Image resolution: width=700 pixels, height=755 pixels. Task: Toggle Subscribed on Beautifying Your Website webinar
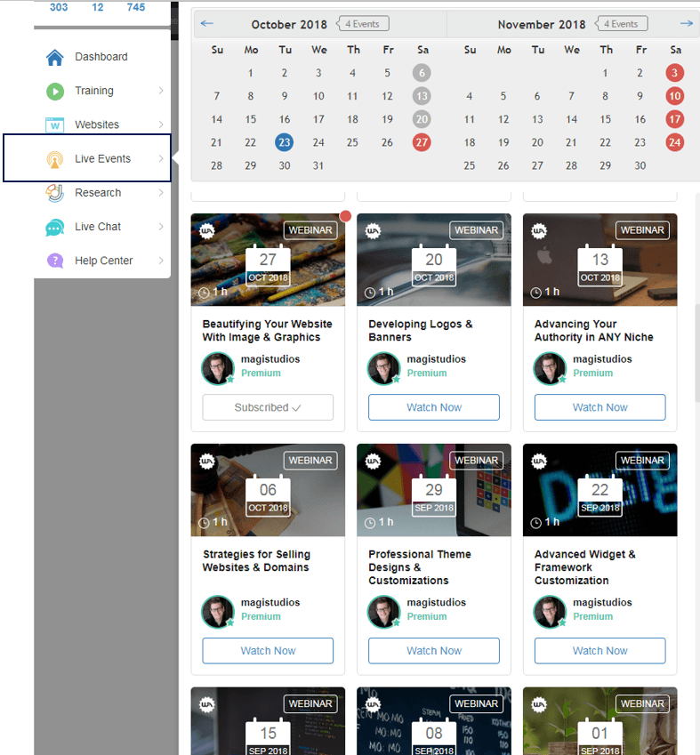click(x=268, y=407)
